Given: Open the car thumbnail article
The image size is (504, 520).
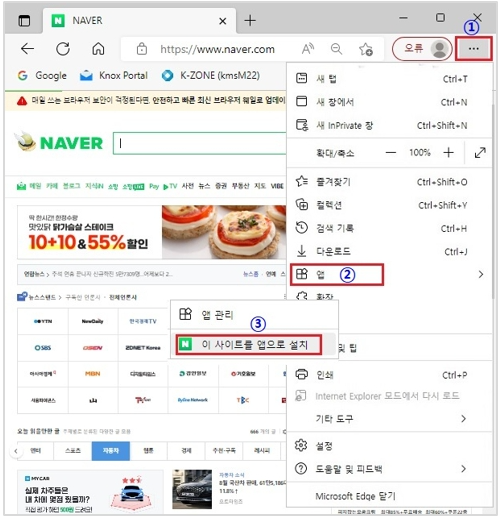Looking at the screenshot, I should (x=192, y=489).
